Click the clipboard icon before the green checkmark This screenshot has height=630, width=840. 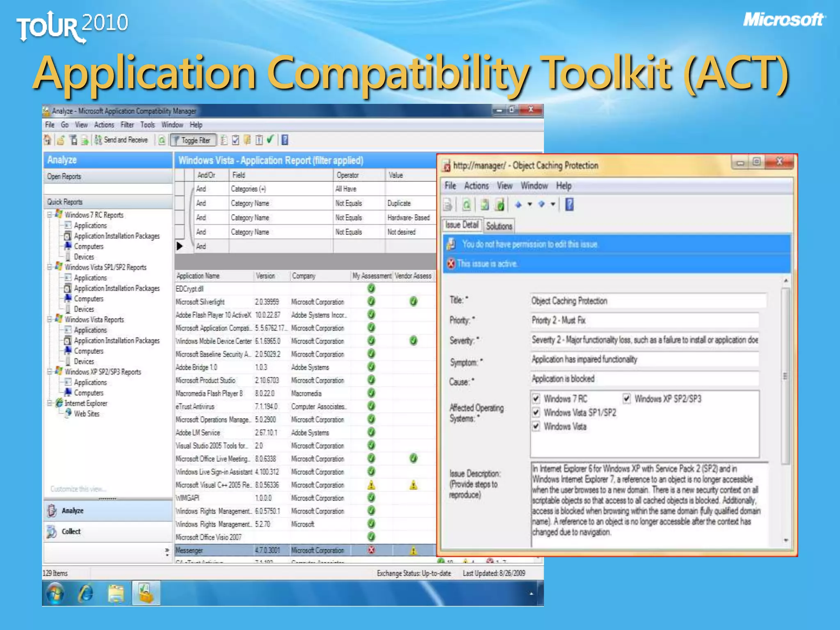[259, 140]
